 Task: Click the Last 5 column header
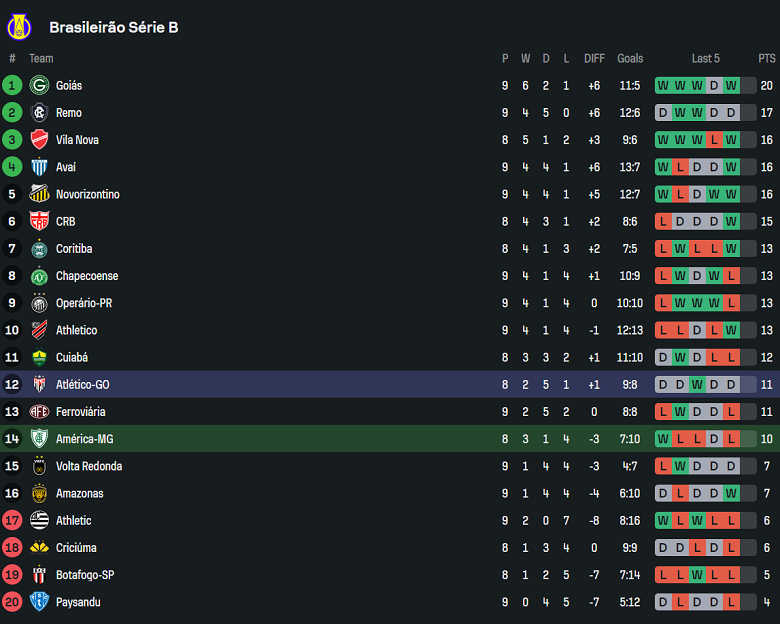[x=705, y=58]
